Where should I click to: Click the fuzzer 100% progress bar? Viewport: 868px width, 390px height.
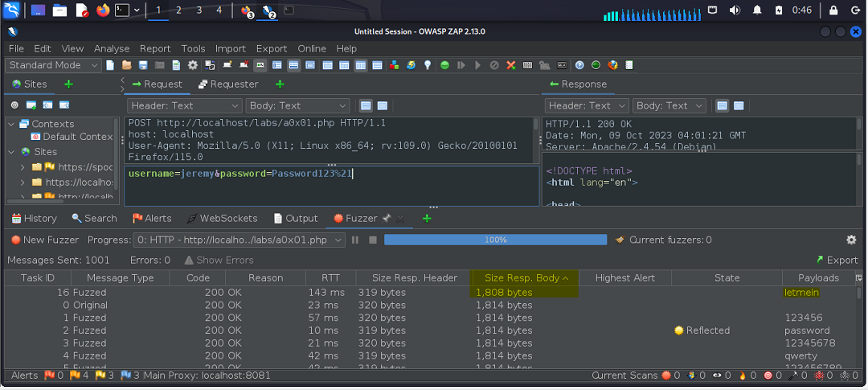(x=495, y=240)
